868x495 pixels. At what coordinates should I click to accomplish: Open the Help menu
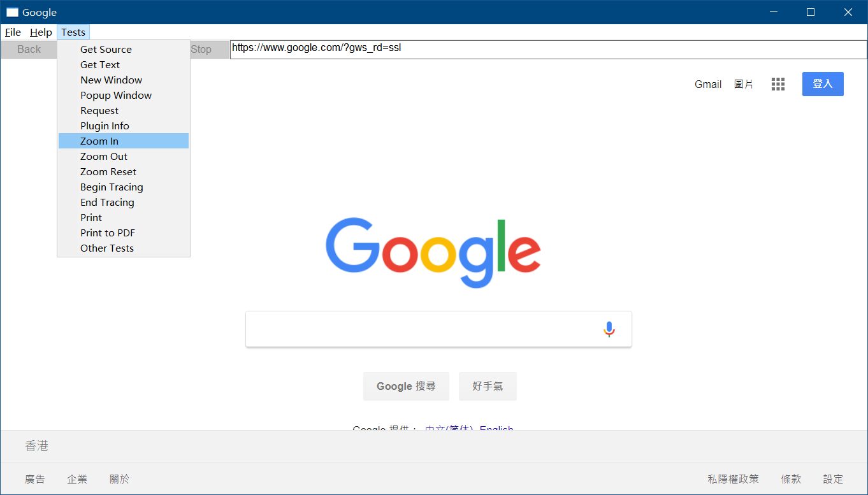[41, 32]
